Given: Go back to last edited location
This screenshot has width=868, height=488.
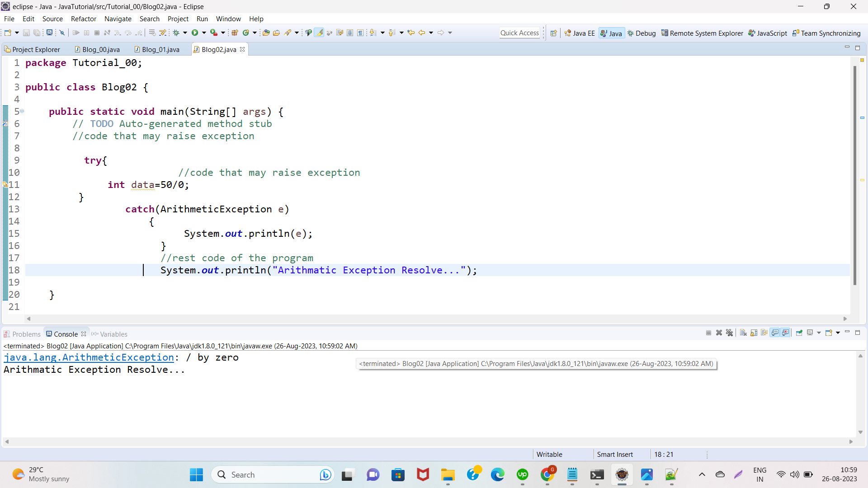Looking at the screenshot, I should click(x=411, y=32).
